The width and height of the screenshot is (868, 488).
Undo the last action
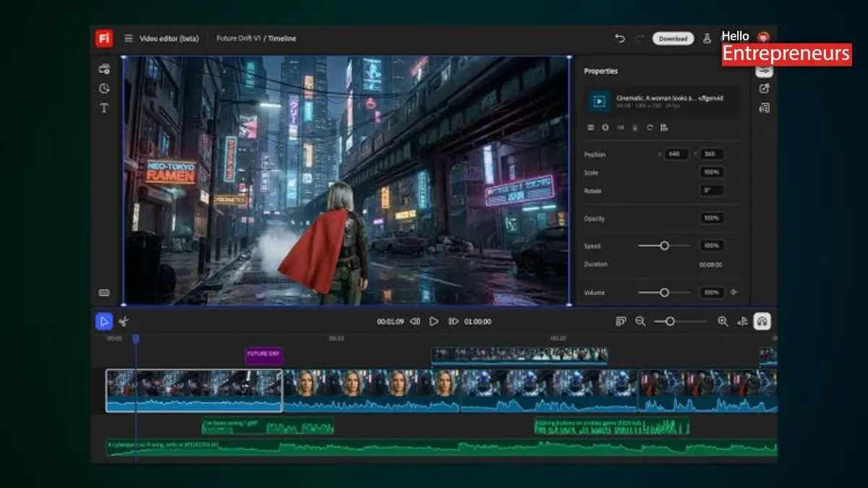click(620, 38)
